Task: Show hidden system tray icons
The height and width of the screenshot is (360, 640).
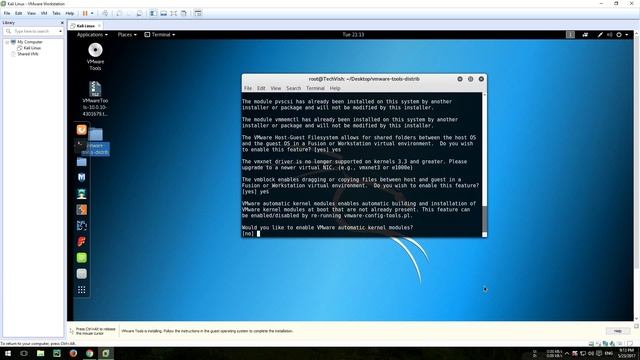Action: pos(567,353)
